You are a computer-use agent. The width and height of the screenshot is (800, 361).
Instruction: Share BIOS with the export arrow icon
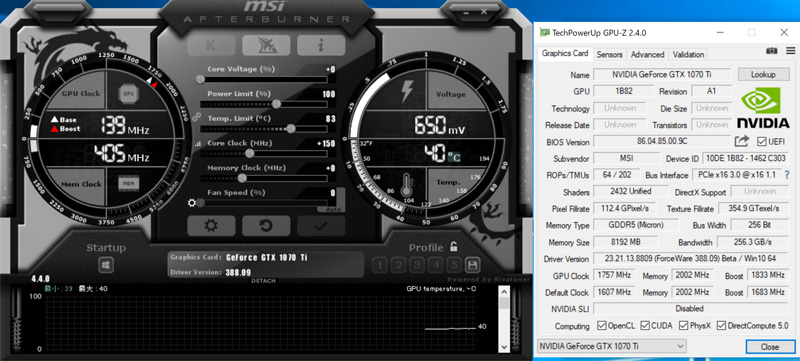click(742, 141)
